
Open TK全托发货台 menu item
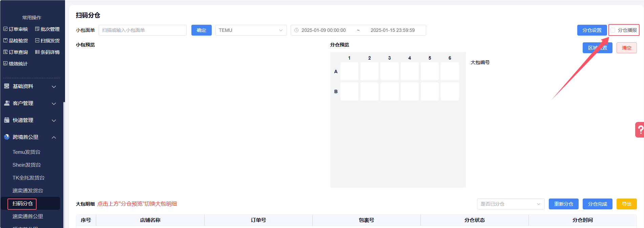[x=28, y=178]
